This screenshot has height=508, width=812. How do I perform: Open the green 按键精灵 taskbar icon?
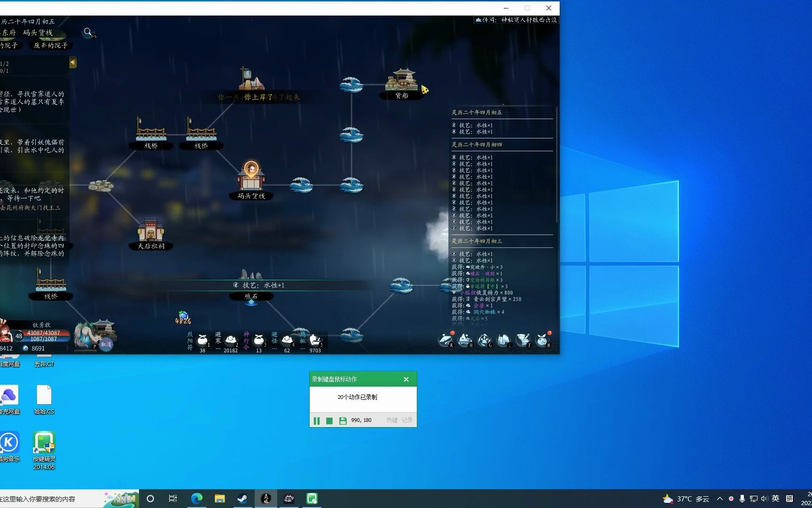tap(312, 499)
